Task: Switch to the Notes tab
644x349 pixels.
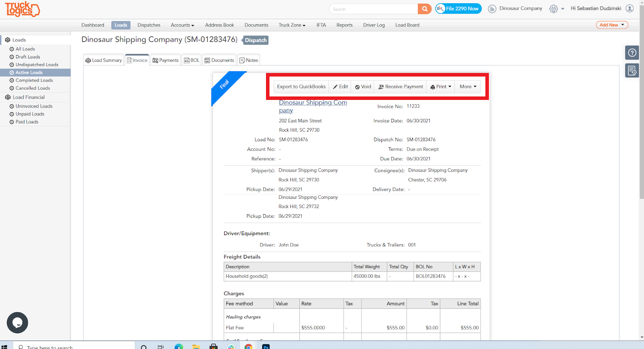Action: coord(249,60)
